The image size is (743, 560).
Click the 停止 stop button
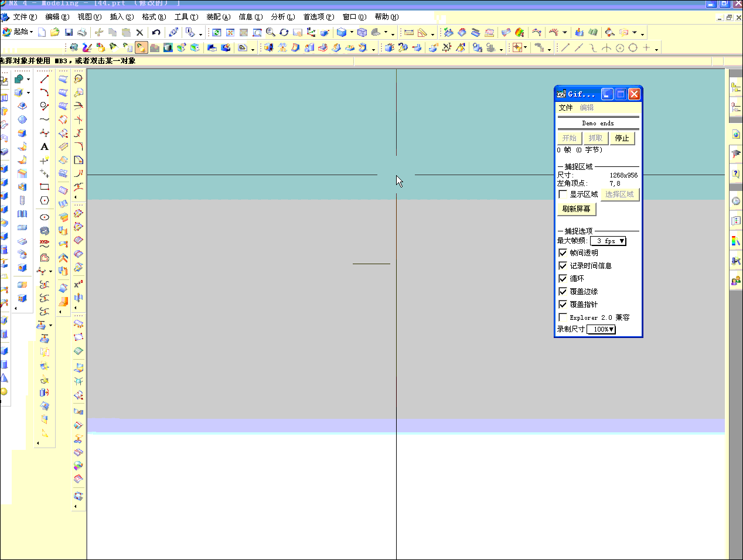[x=622, y=138]
